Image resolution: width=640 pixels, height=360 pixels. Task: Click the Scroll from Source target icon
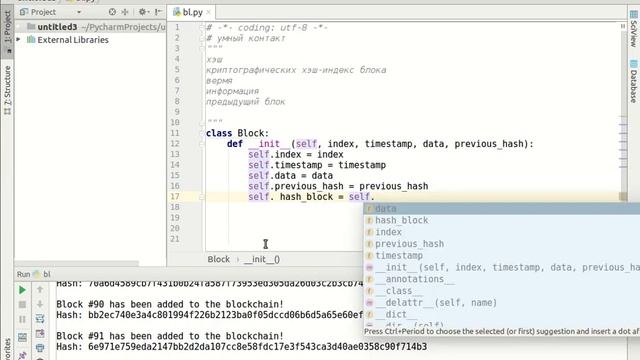click(112, 12)
